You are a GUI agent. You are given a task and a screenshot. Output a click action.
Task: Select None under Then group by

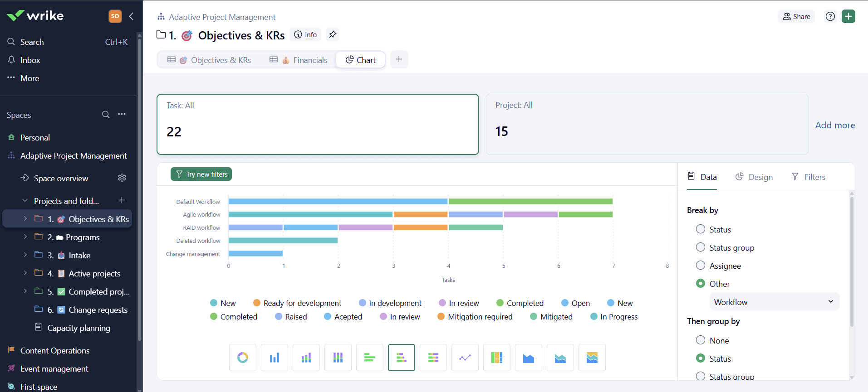[x=701, y=340]
